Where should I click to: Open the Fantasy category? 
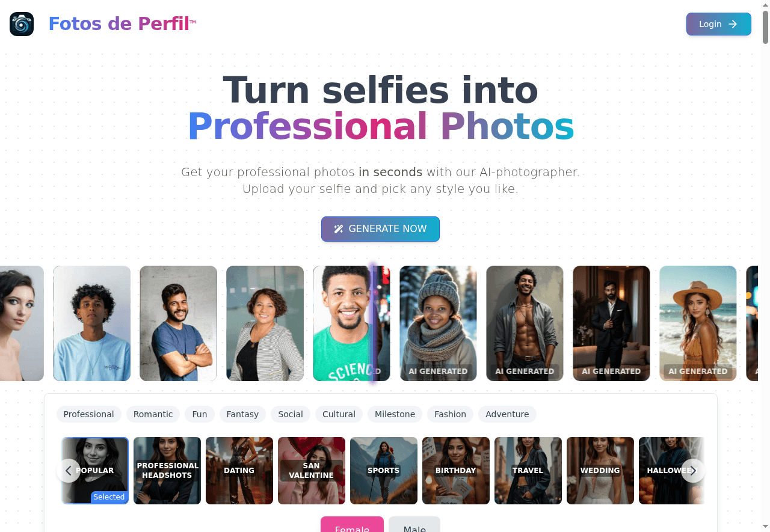click(x=242, y=414)
